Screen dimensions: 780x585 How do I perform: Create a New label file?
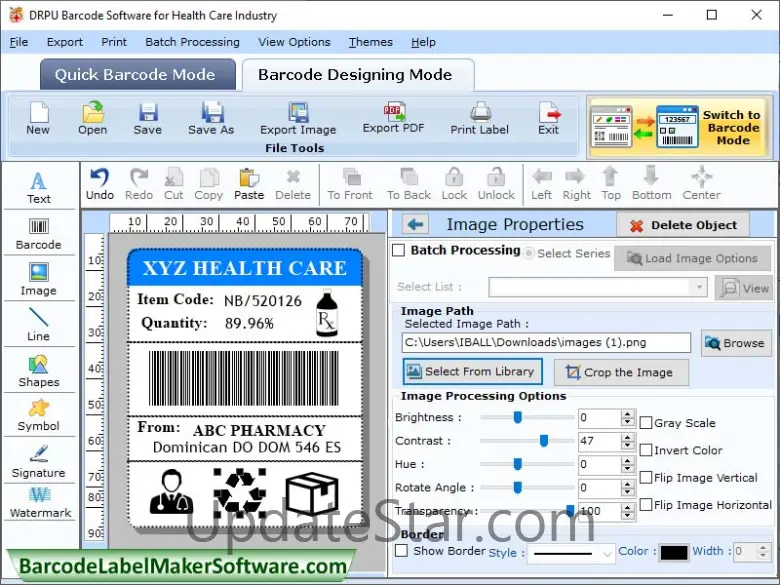38,118
